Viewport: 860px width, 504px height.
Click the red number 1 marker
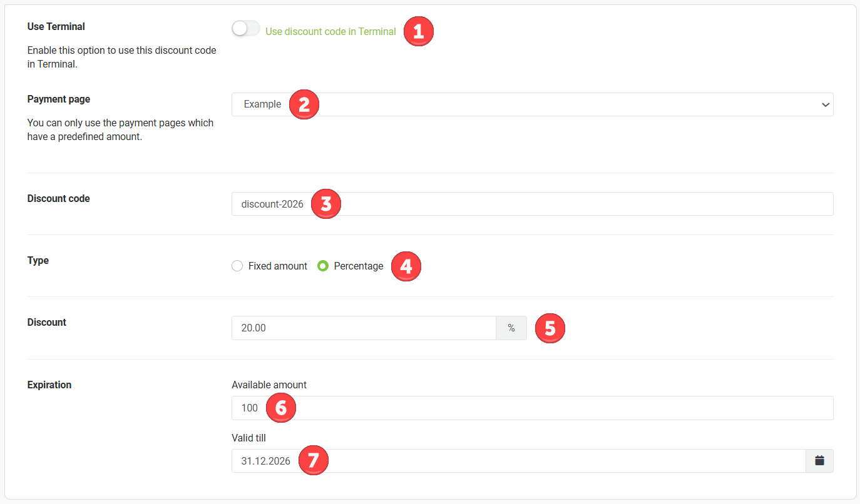tap(419, 31)
